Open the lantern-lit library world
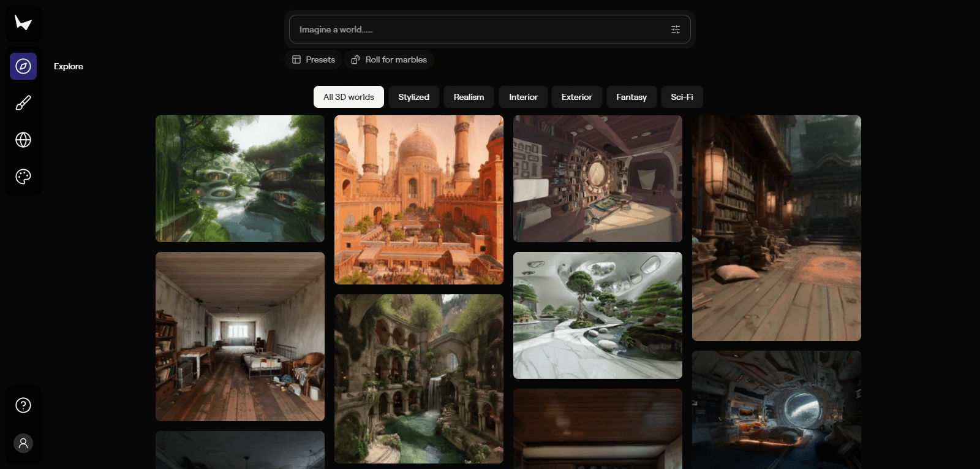The height and width of the screenshot is (469, 980). (x=777, y=228)
